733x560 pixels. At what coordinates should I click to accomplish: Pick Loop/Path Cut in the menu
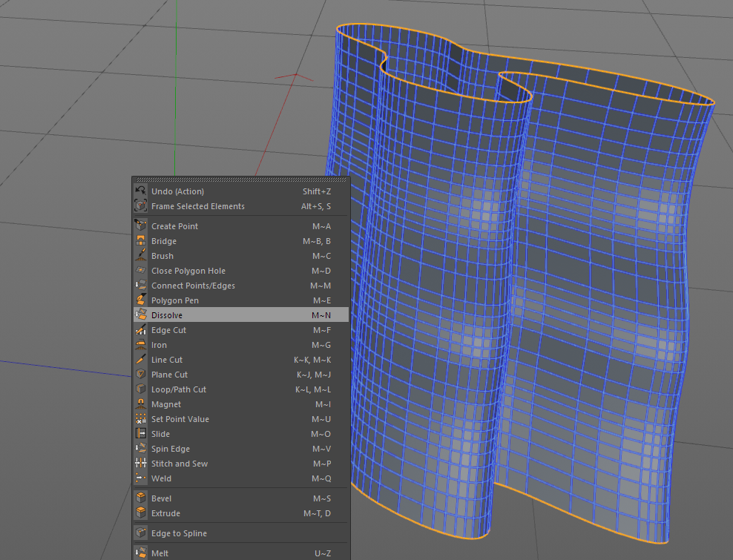click(241, 389)
